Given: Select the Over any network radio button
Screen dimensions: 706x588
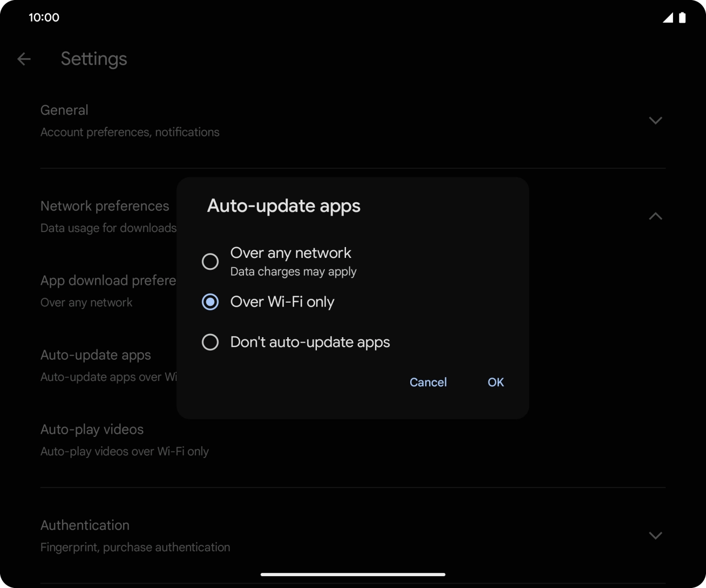Looking at the screenshot, I should (x=210, y=261).
